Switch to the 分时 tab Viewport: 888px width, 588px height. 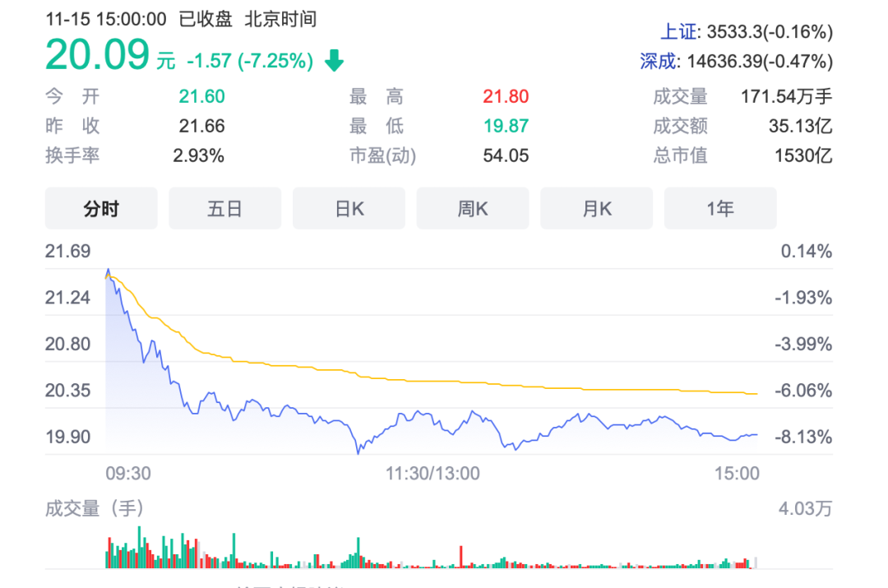(x=101, y=209)
